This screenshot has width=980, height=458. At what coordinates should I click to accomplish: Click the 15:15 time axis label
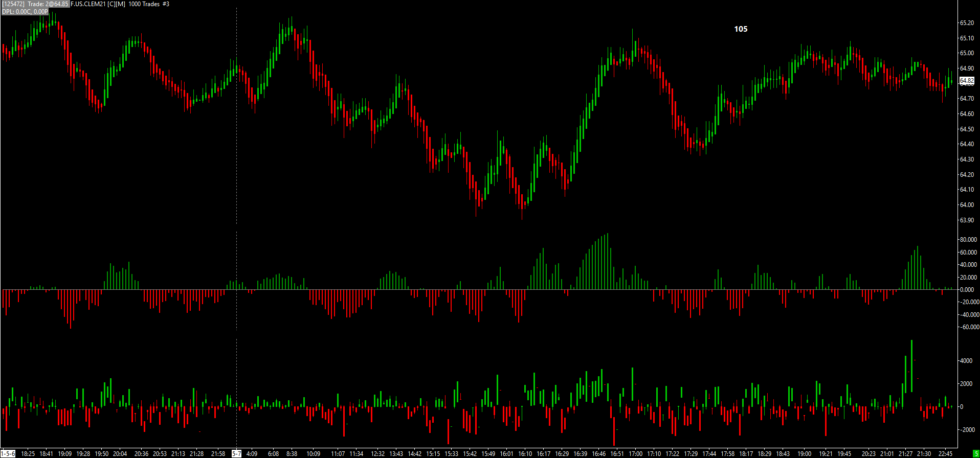[x=433, y=454]
